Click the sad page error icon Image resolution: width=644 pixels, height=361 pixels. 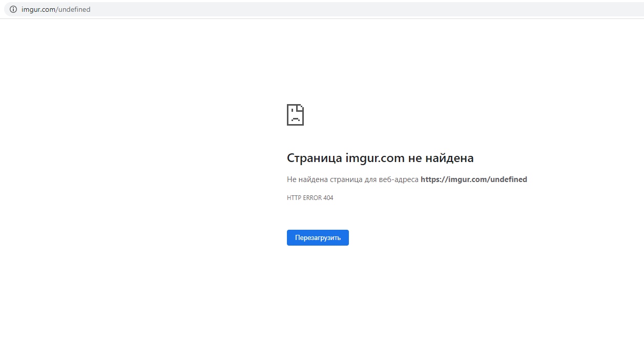tap(295, 115)
